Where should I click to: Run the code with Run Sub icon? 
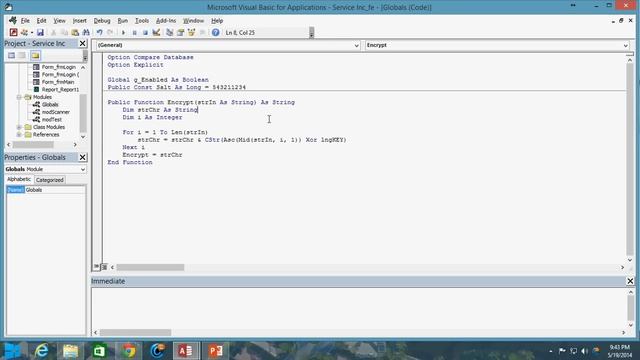[123, 32]
